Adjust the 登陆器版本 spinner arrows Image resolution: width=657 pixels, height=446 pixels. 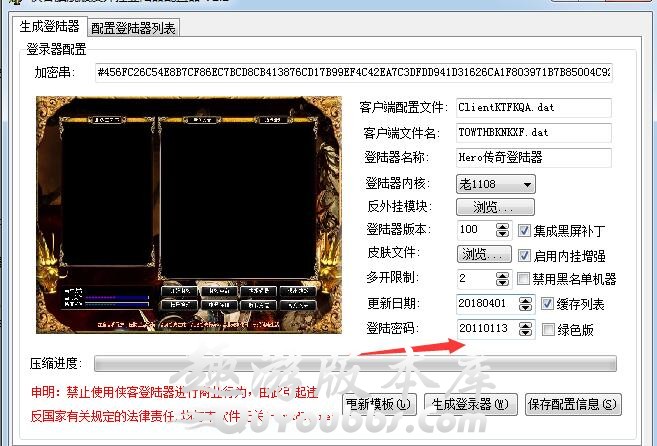point(502,230)
